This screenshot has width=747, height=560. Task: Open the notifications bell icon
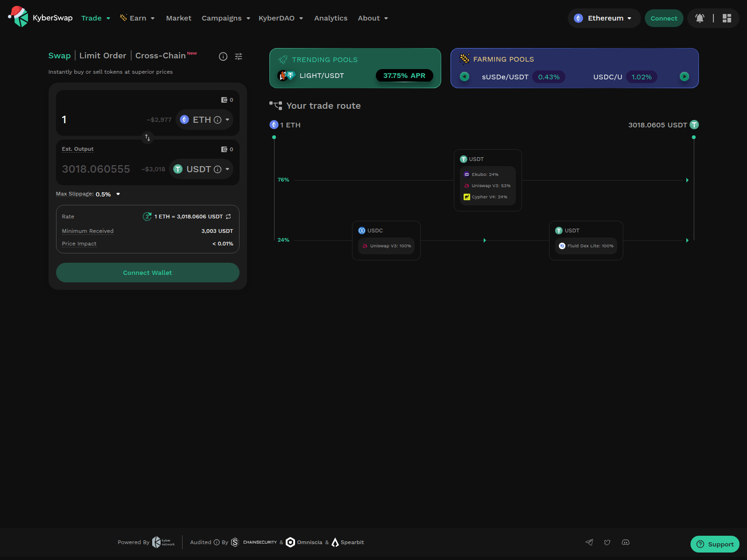[699, 18]
